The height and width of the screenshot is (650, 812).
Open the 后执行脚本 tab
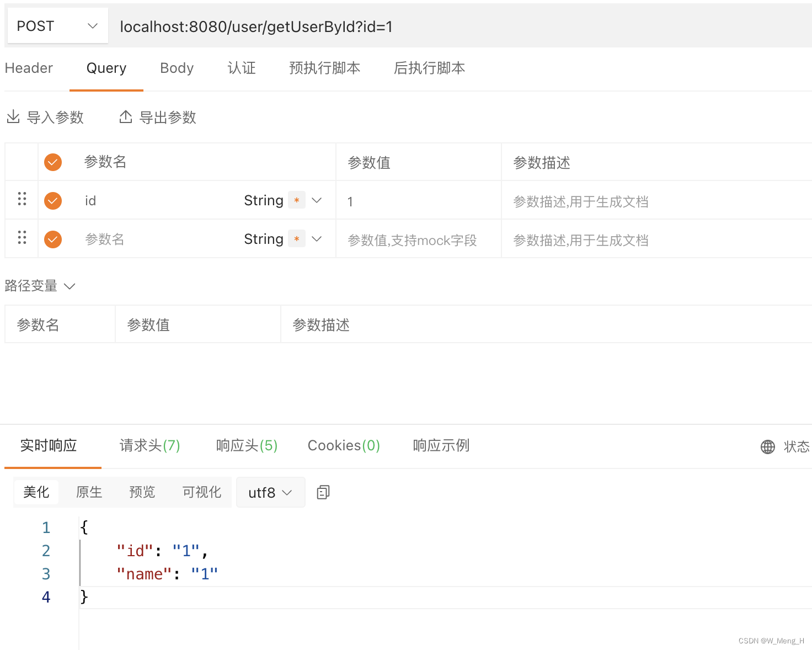(429, 68)
